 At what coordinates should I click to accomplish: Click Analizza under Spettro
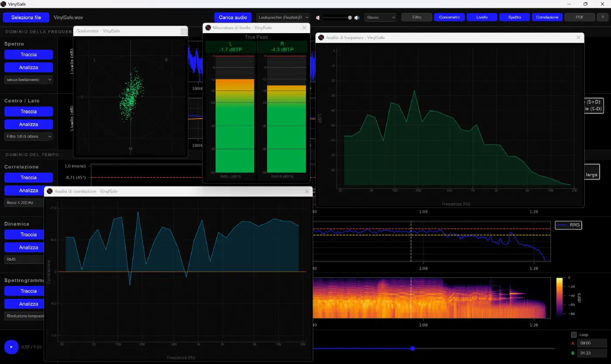[28, 68]
